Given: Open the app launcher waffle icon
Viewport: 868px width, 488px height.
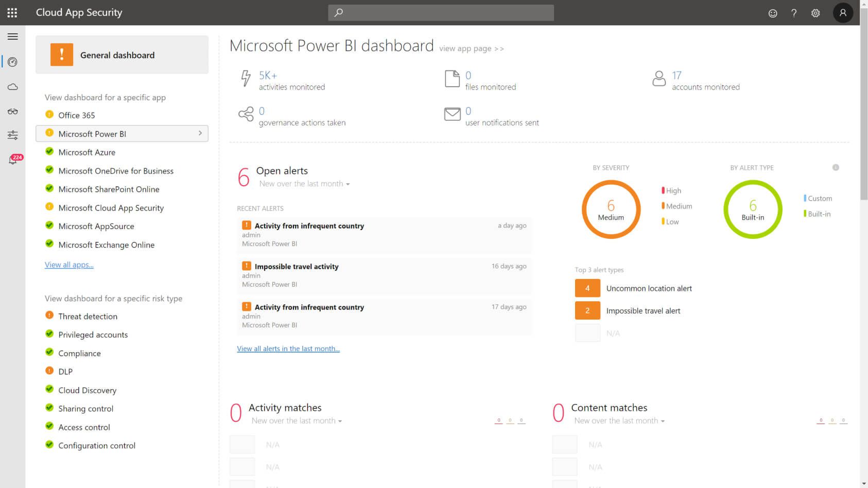Looking at the screenshot, I should (12, 12).
